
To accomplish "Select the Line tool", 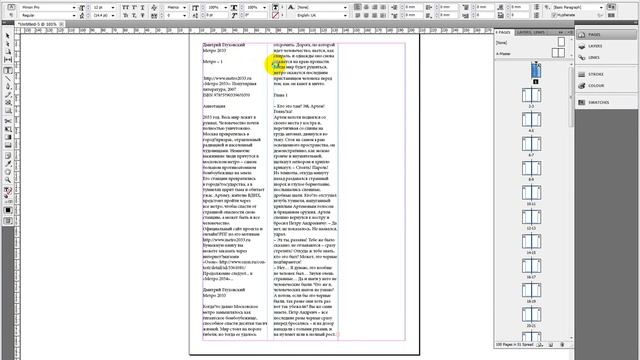I will tap(8, 78).
